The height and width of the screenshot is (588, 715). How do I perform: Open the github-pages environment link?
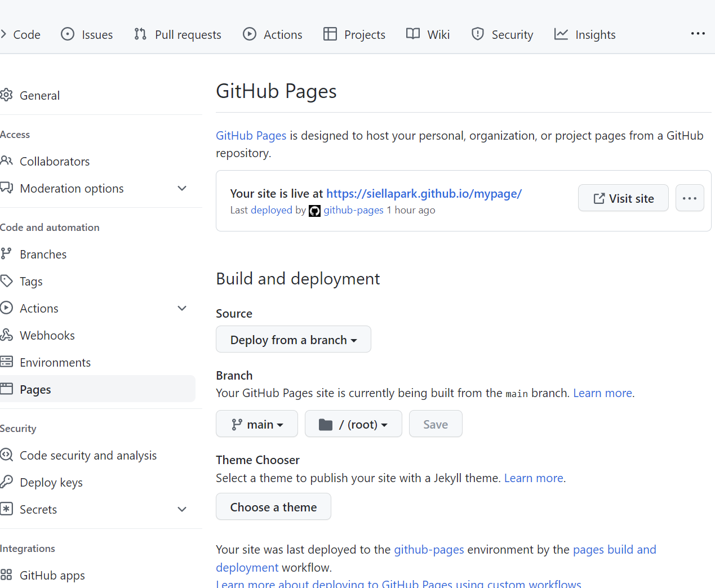click(429, 550)
